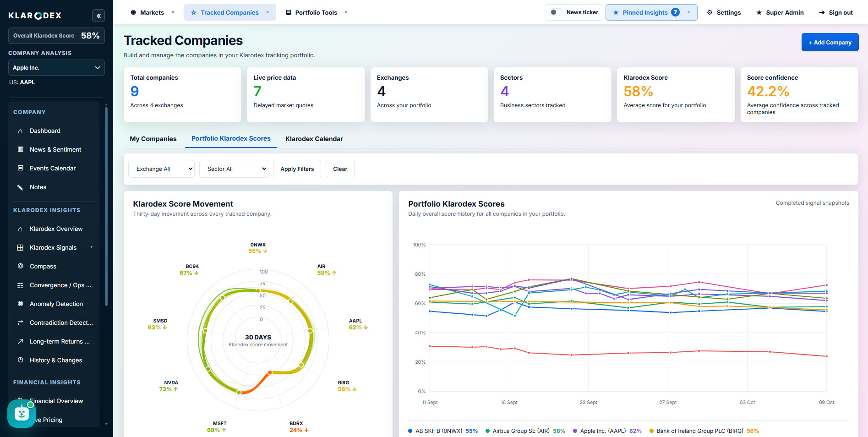
Task: Select the Portfolio Klarodex Scores tab
Action: [231, 138]
